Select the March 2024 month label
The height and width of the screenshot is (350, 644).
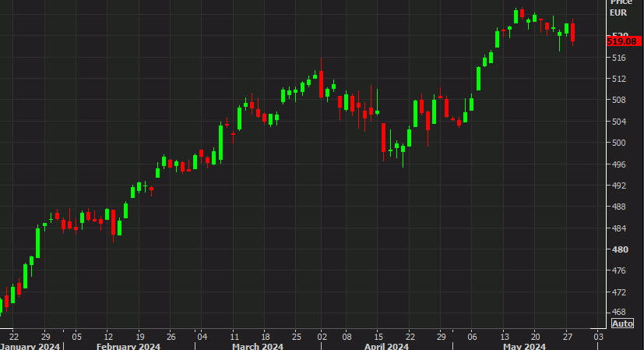(x=258, y=346)
